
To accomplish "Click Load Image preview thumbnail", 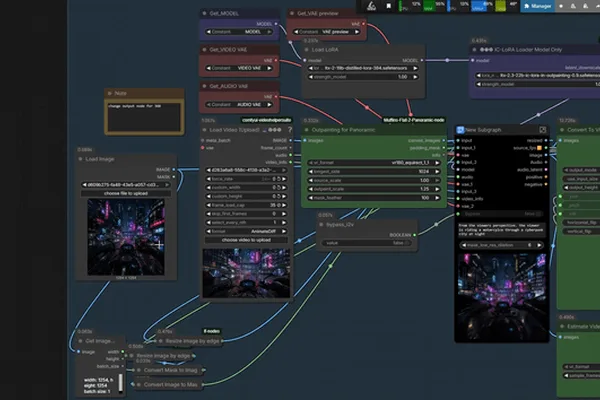I will (126, 237).
